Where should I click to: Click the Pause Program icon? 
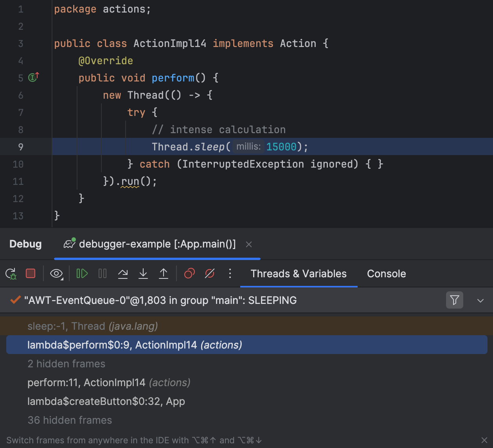pos(102,273)
